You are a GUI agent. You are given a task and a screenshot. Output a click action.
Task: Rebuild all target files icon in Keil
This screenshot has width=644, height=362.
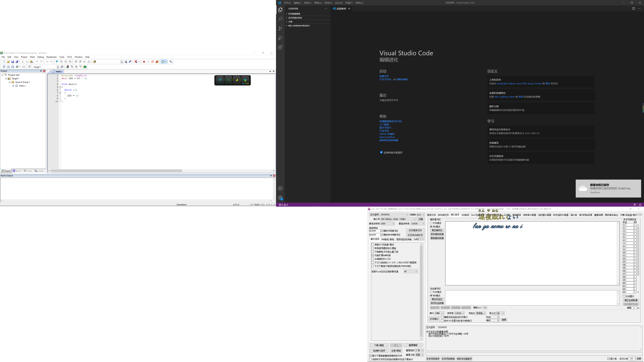(x=13, y=67)
